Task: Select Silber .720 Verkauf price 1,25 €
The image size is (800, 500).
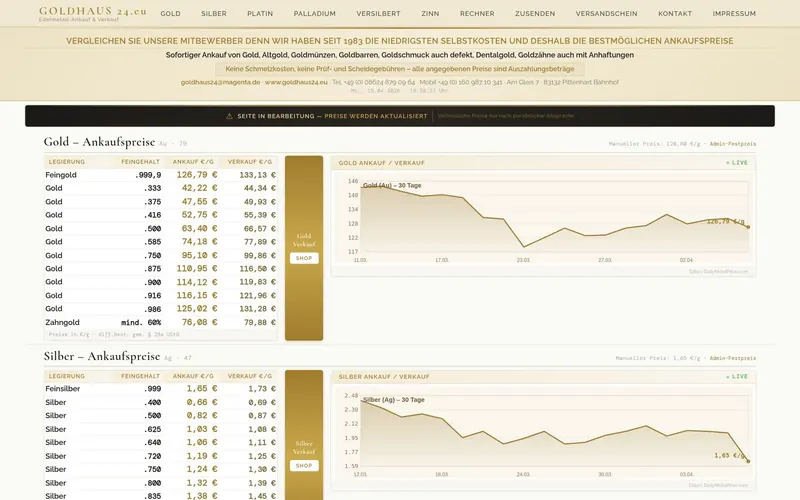Action: [x=262, y=456]
